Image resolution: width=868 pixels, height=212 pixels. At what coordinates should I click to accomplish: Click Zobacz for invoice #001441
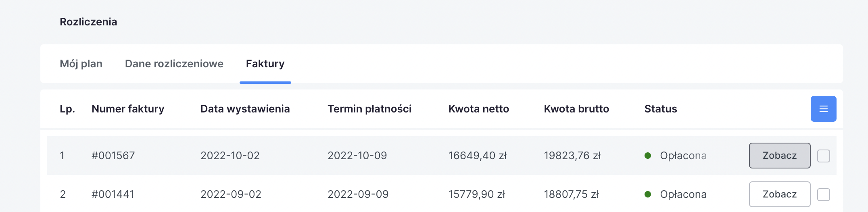779,194
